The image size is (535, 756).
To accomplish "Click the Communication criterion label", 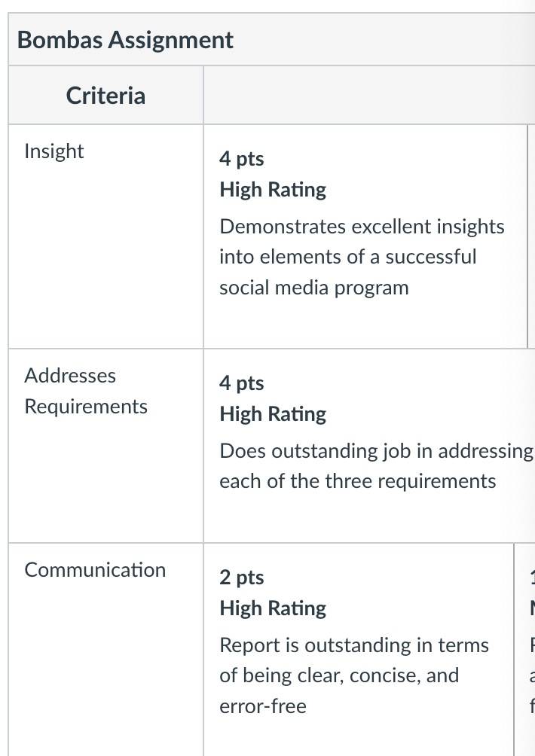I will click(95, 570).
